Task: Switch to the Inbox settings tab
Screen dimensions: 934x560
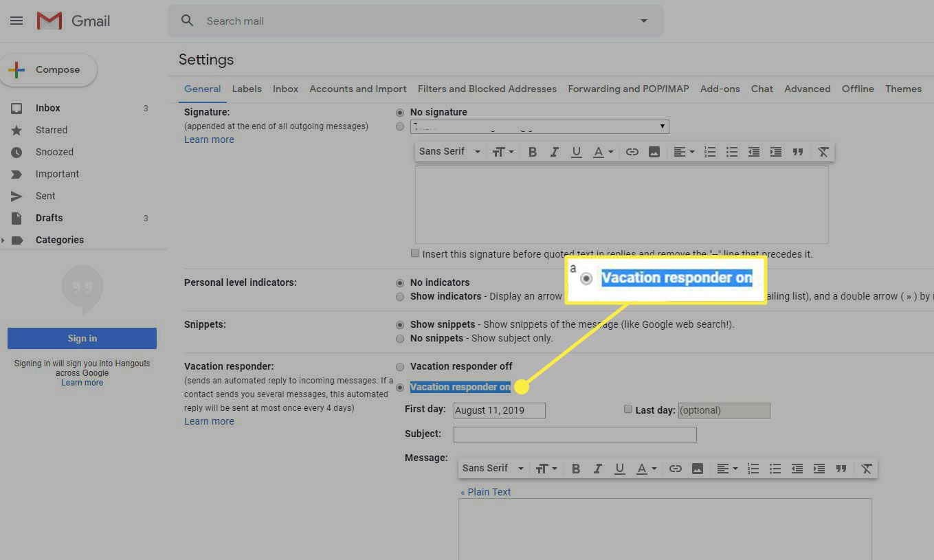Action: (285, 89)
